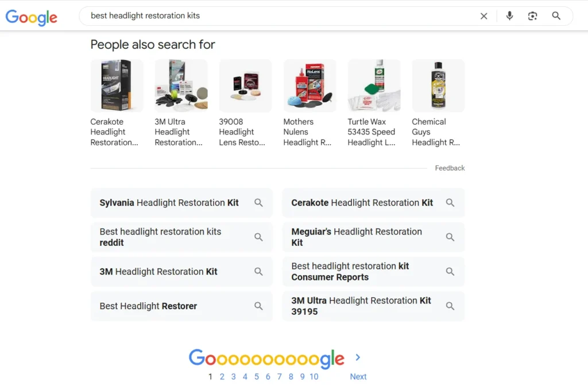Screen dimensions: 588x385
Task: Search Best headlight restoration kits reddit
Action: point(172,237)
